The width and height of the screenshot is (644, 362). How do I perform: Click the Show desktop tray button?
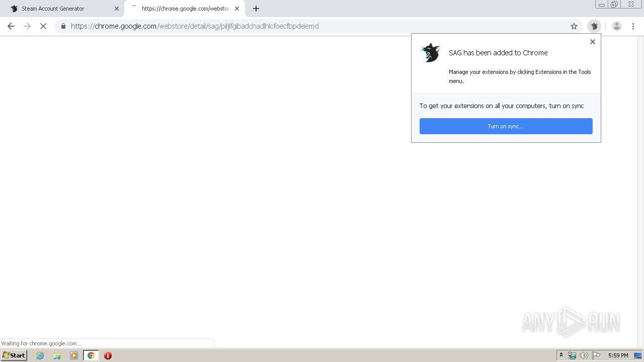tap(638, 355)
